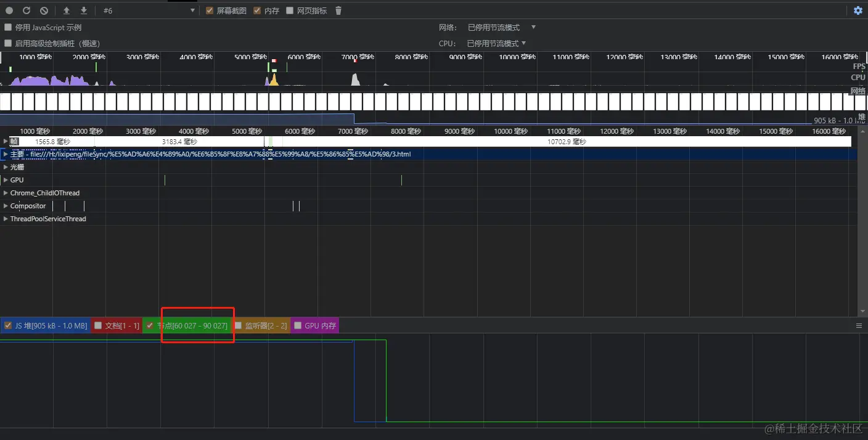The image size is (868, 440).
Task: Enable the 网页指标 checkbox
Action: pyautogui.click(x=290, y=10)
